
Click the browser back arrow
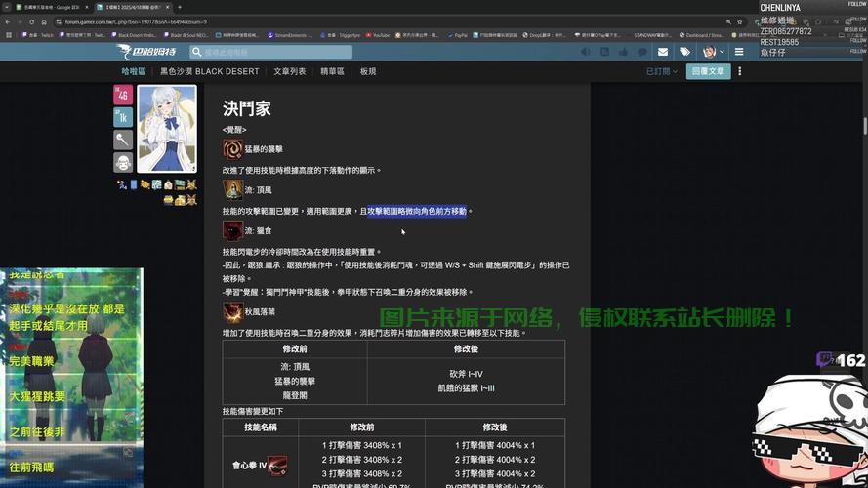click(8, 22)
